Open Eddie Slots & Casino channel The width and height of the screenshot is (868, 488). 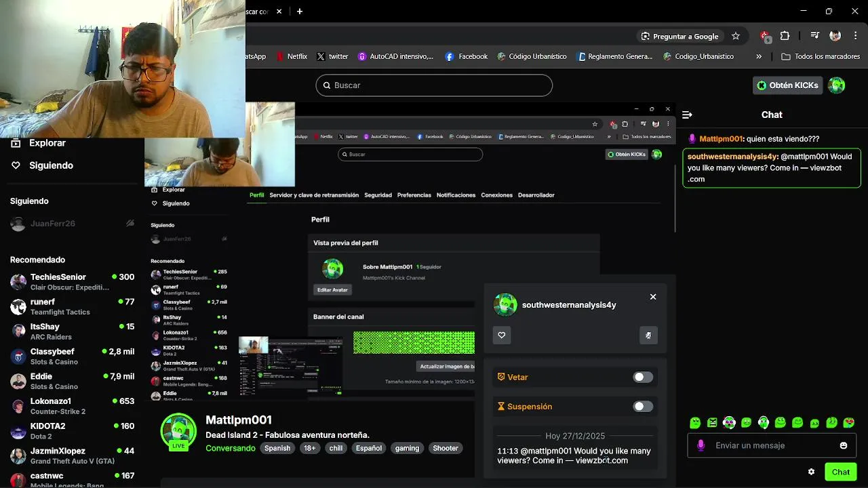point(73,381)
